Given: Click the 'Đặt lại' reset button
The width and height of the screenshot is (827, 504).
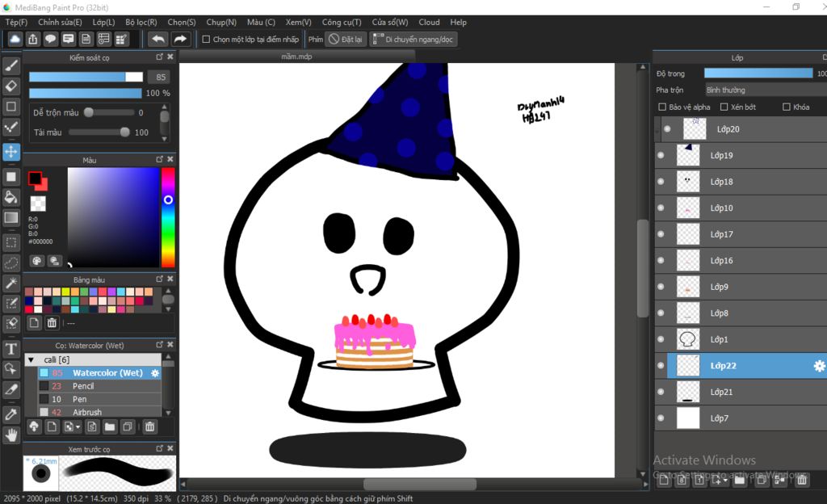Looking at the screenshot, I should (346, 39).
